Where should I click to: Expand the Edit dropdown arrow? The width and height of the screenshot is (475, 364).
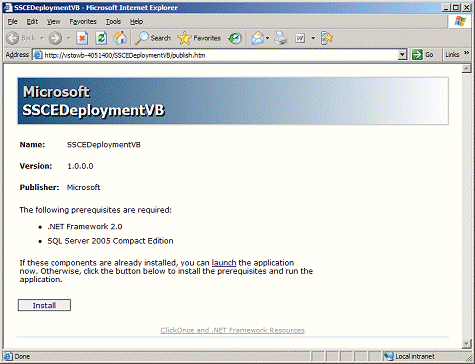click(313, 38)
